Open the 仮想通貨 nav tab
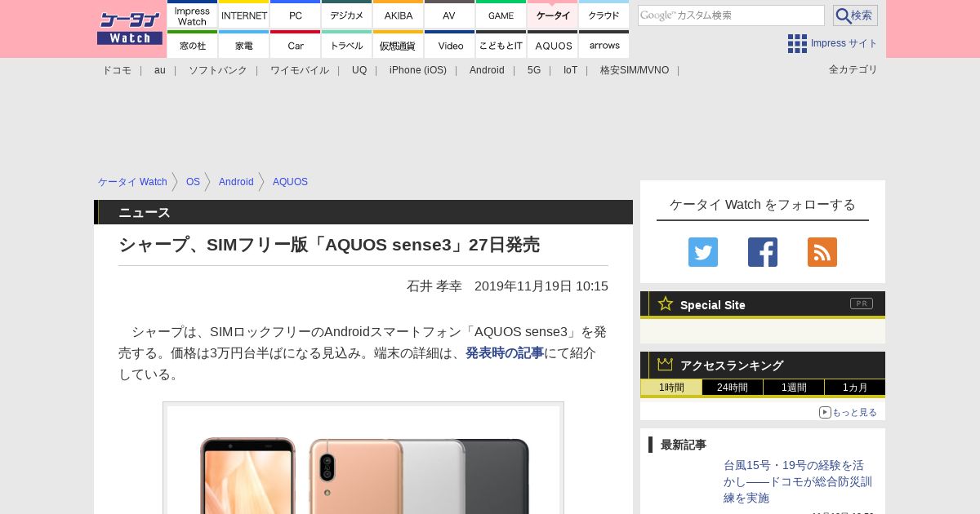980x514 pixels. (399, 45)
